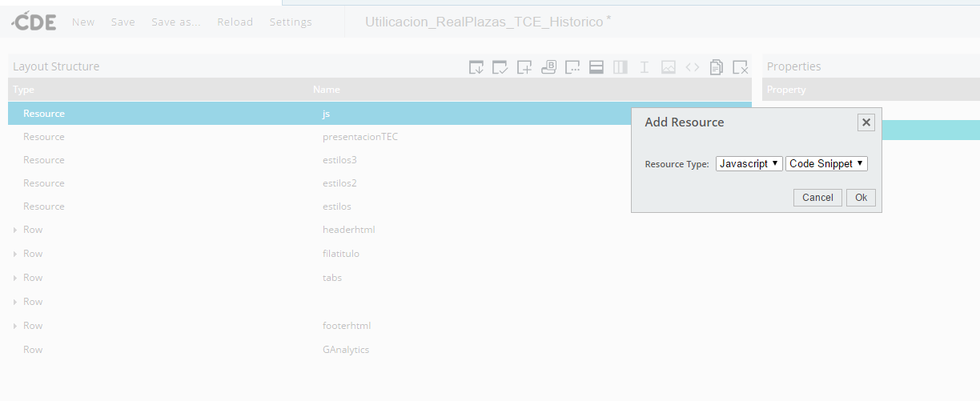Click the Save as Template icon
The image size is (980, 401).
click(x=476, y=67)
